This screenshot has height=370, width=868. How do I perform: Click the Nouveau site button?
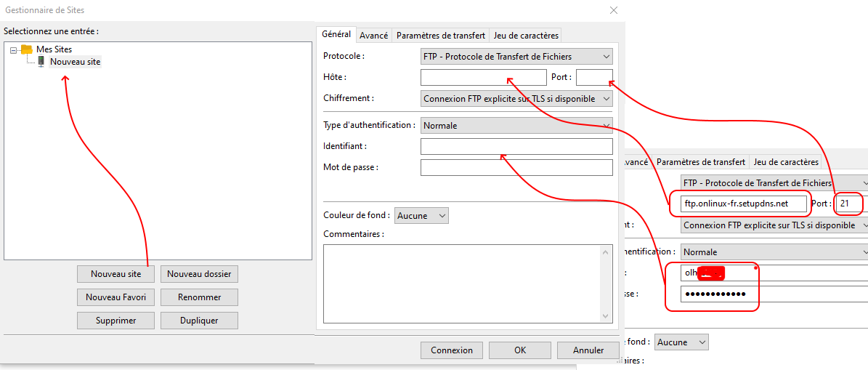click(115, 273)
